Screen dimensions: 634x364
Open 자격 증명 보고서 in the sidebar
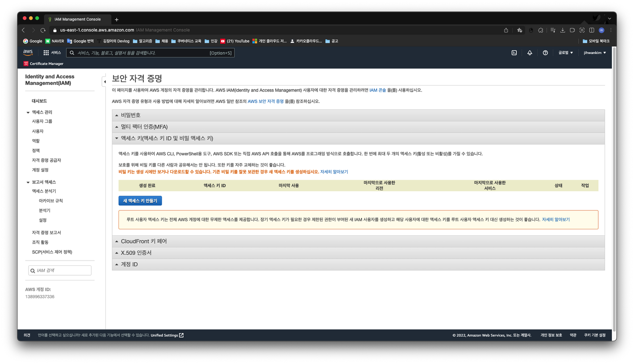point(46,233)
